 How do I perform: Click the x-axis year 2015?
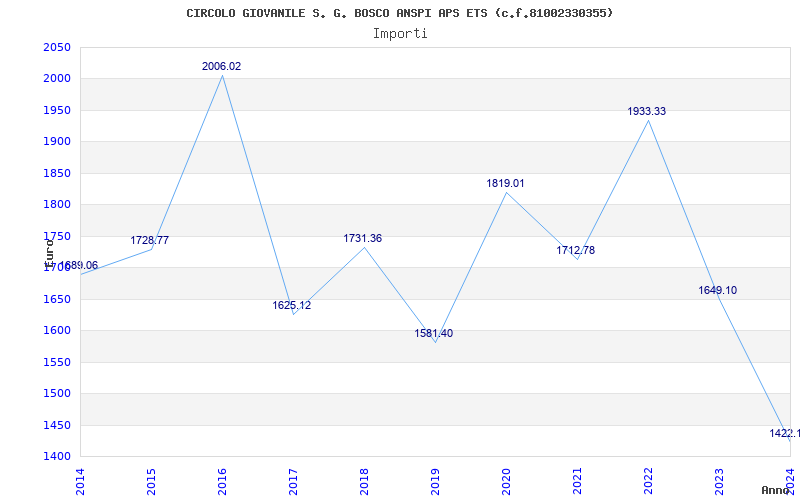click(151, 482)
